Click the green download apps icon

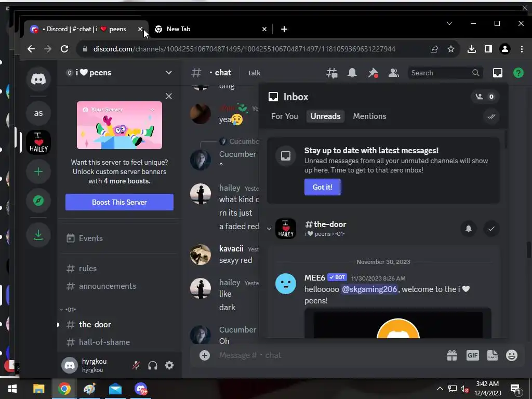point(38,235)
